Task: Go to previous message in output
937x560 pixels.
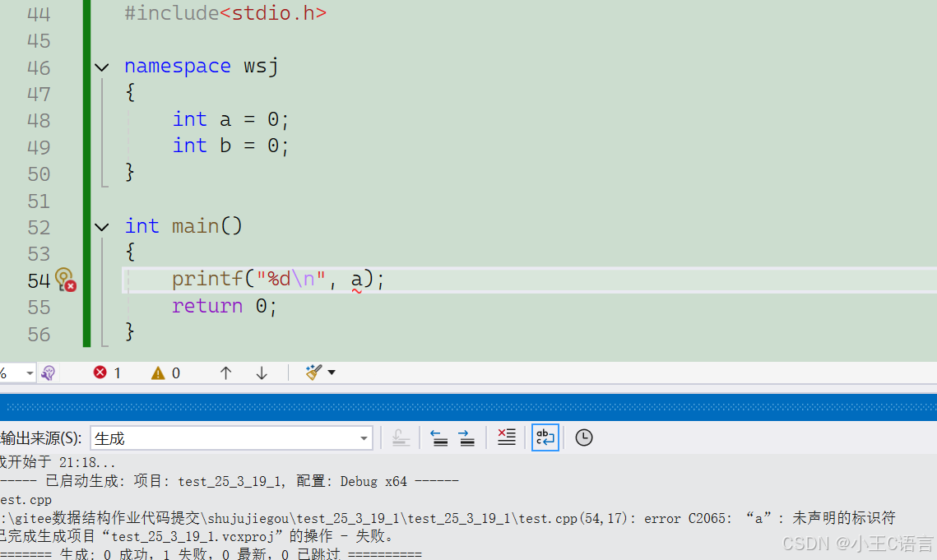Action: click(x=439, y=438)
